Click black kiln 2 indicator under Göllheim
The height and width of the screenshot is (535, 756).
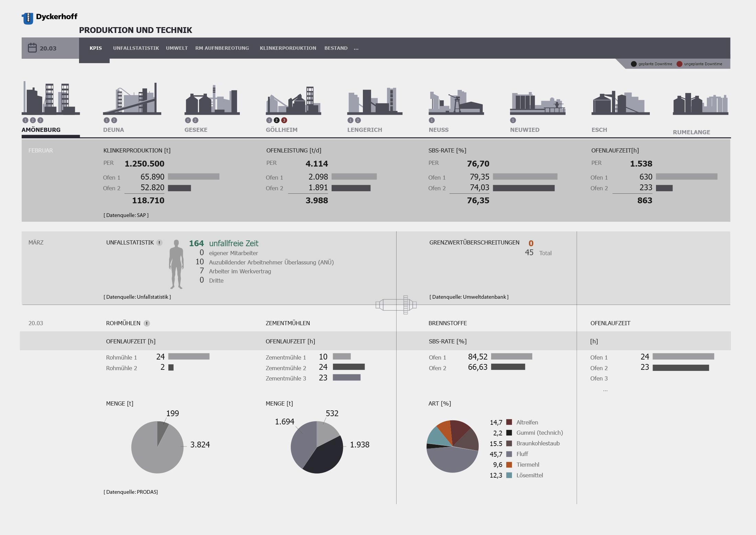(x=277, y=120)
